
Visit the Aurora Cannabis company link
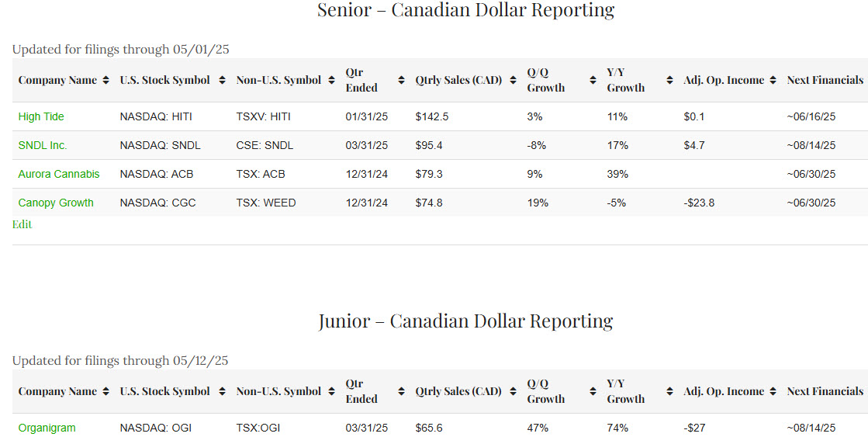(59, 174)
